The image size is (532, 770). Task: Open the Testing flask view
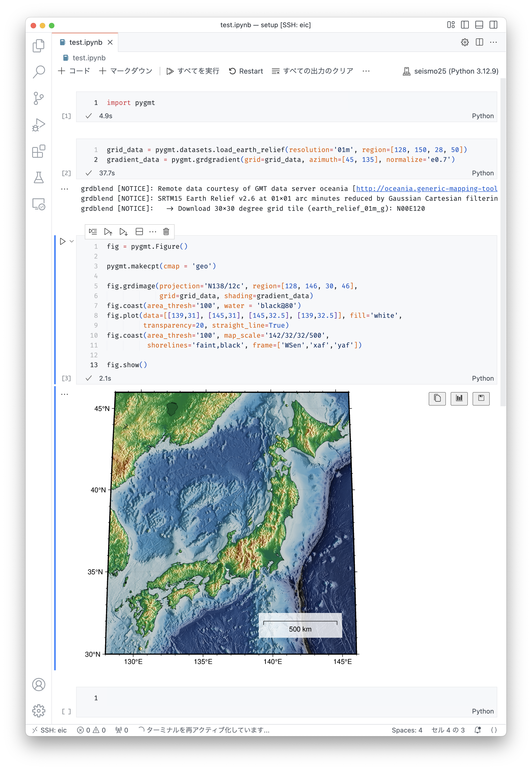click(39, 178)
